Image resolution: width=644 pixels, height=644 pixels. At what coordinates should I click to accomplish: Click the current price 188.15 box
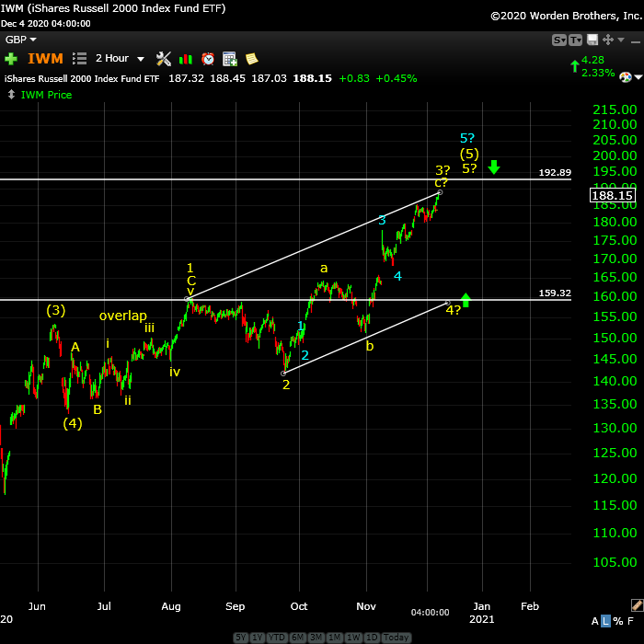tap(613, 195)
